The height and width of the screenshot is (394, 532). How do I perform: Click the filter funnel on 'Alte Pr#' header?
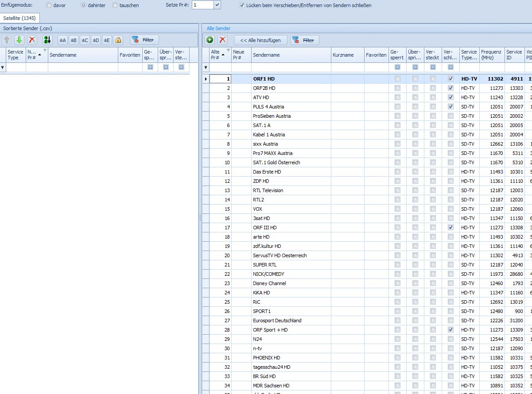point(229,50)
